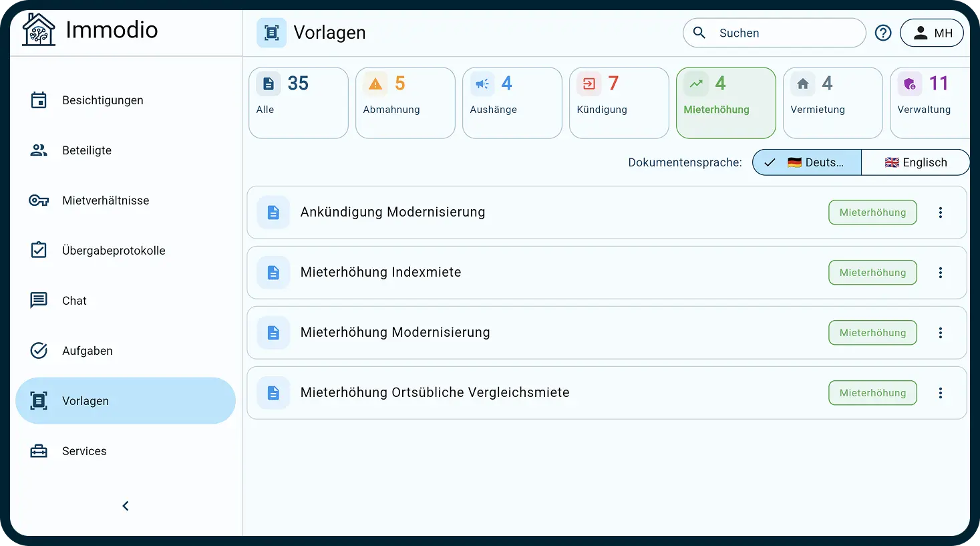The width and height of the screenshot is (980, 546).
Task: Open the Chat section
Action: coord(126,301)
